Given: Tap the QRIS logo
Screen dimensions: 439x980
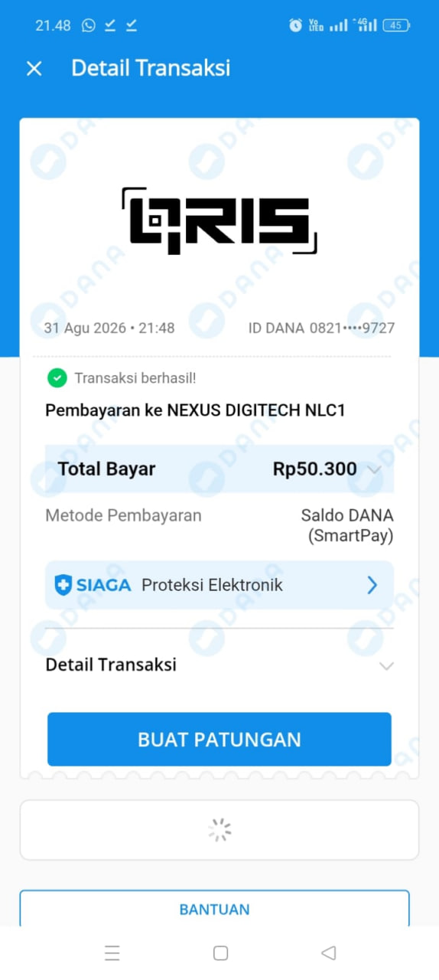Looking at the screenshot, I should tap(219, 221).
